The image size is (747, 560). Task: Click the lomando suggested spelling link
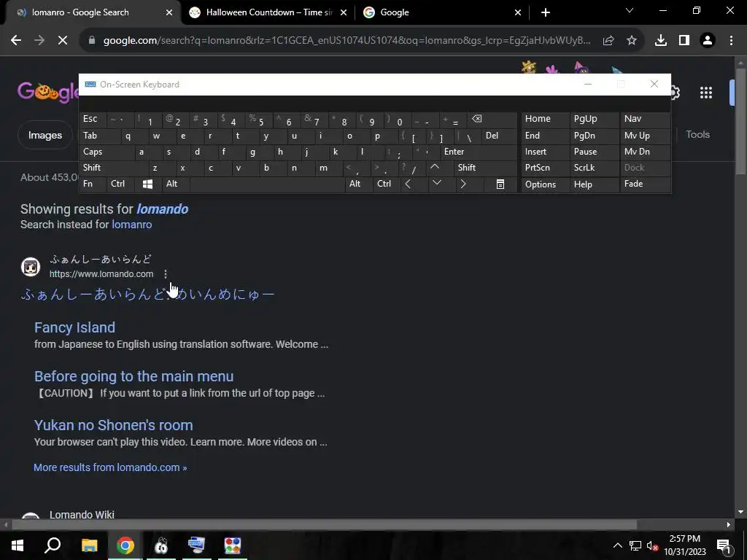[x=162, y=209]
